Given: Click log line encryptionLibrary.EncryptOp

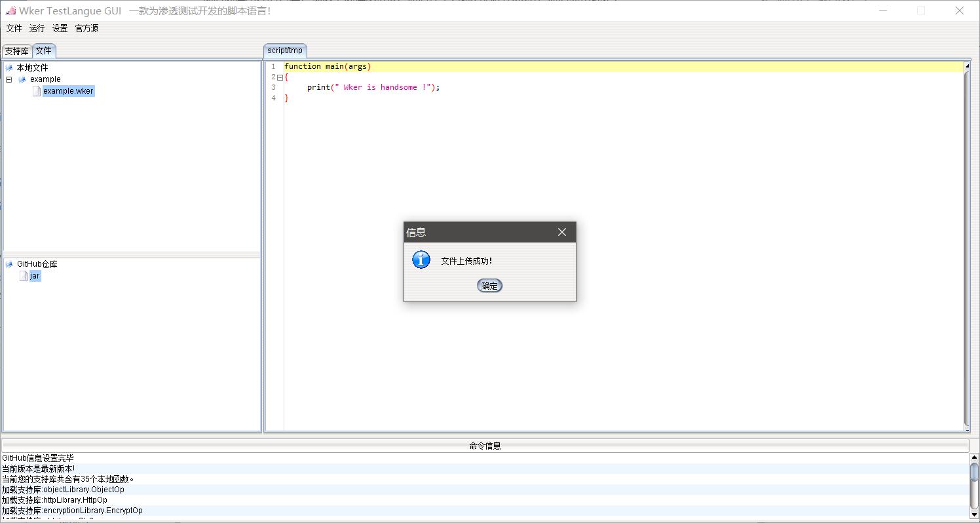Looking at the screenshot, I should 72,511.
